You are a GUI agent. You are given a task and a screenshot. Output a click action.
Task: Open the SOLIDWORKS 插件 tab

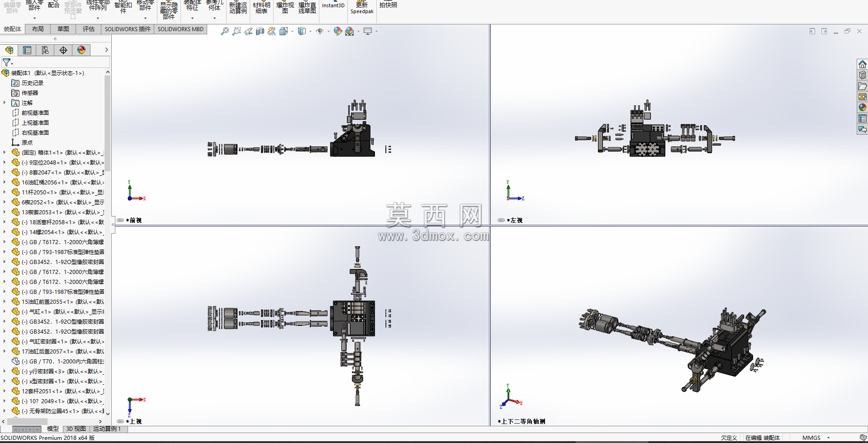(x=128, y=29)
